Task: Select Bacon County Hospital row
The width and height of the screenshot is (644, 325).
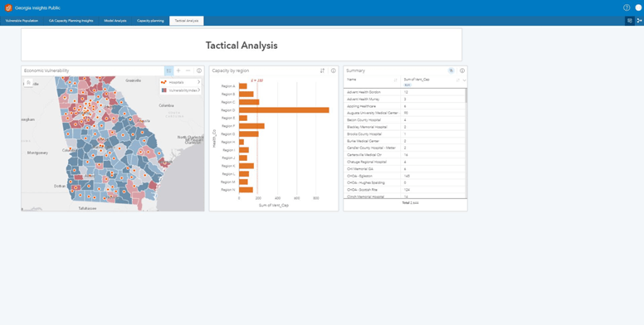Action: click(404, 120)
